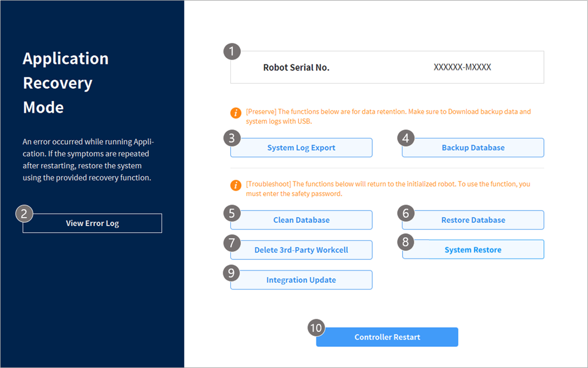Click the Application Recovery Mode heading
588x368 pixels.
(65, 83)
